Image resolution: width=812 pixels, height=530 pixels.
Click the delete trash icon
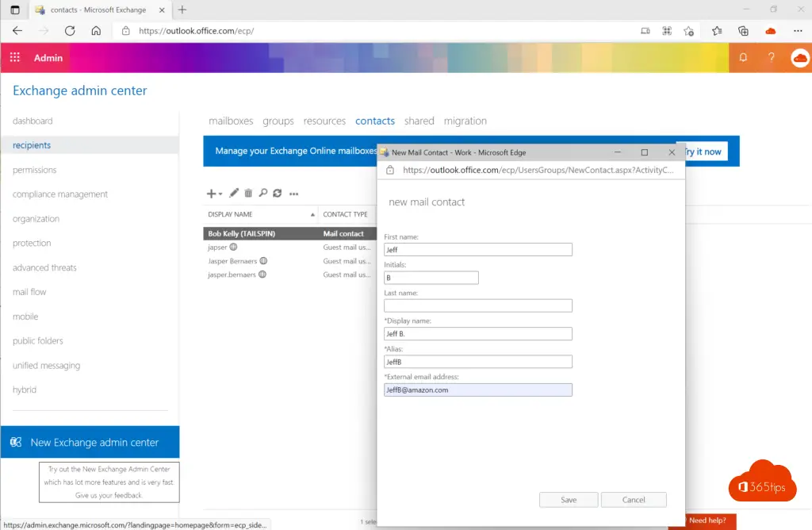coord(248,193)
